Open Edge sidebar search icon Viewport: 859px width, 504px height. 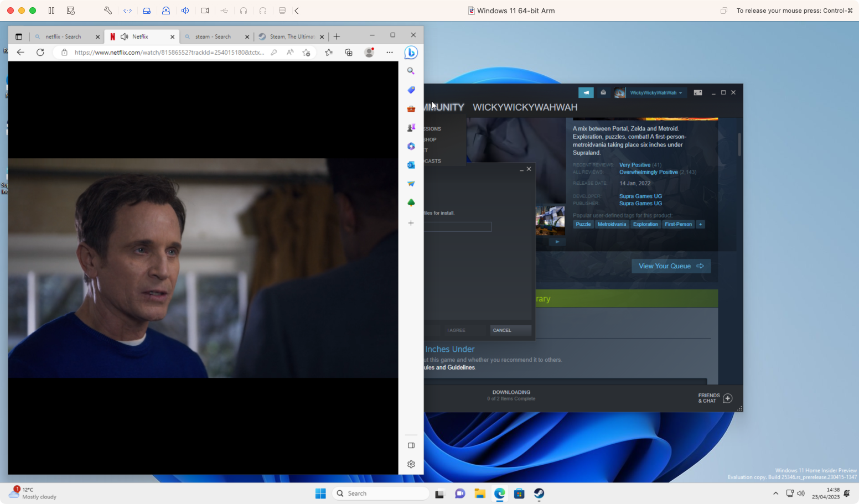[411, 71]
